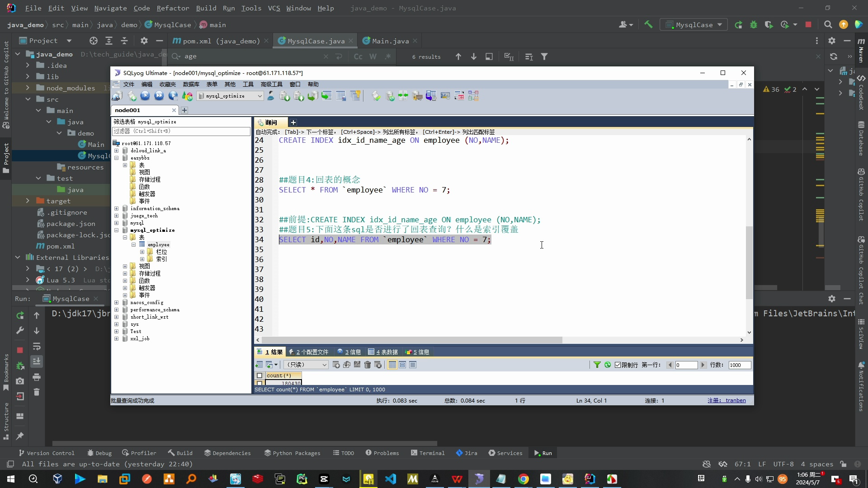This screenshot has height=488, width=868.
Task: Add new query tab plus button
Action: click(x=293, y=122)
